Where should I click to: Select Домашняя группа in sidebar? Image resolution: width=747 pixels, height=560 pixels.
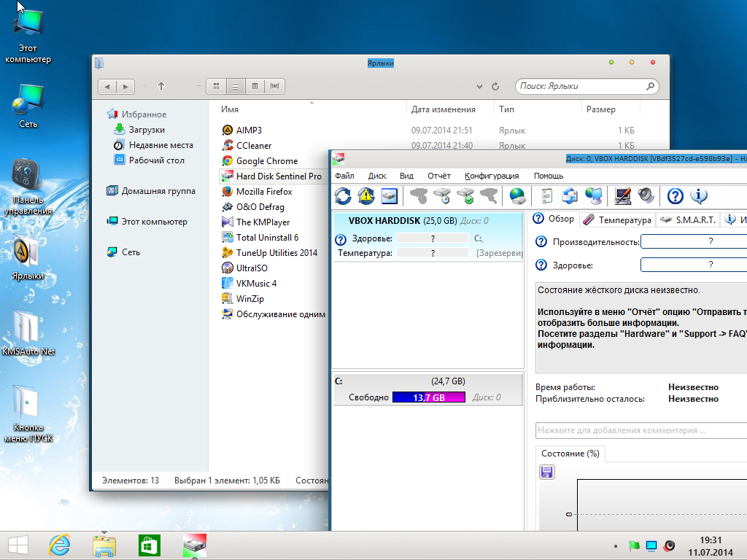point(151,191)
